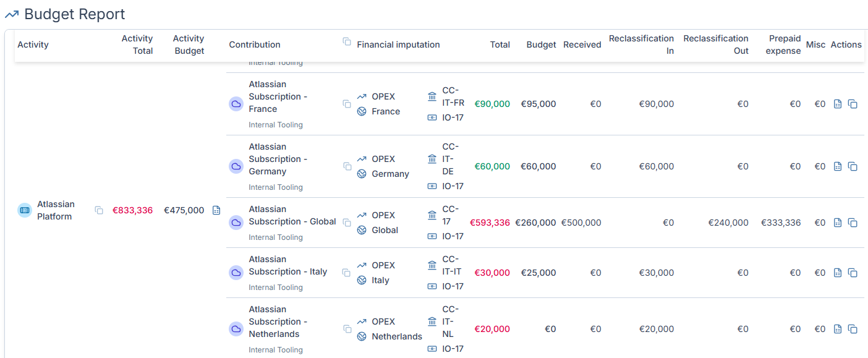Screen dimensions: 868x358
Task: Click the OPEX trend icon in the Global row
Action: [x=362, y=215]
